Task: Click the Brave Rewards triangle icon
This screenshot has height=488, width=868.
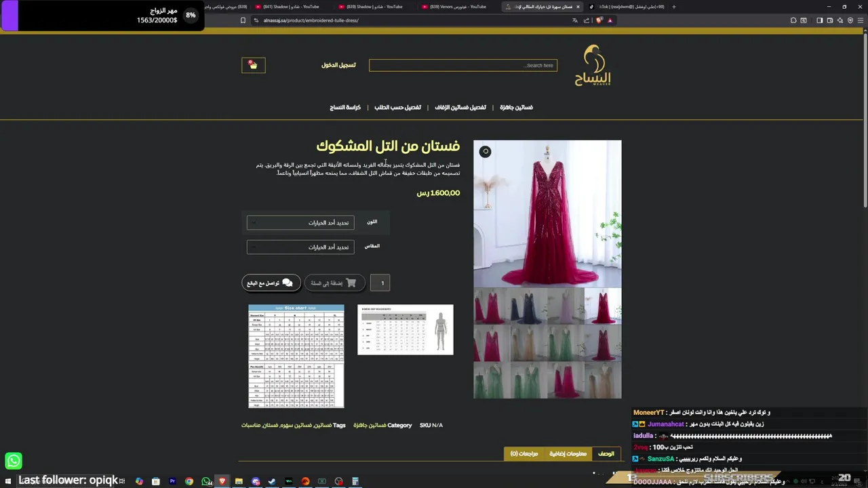Action: point(610,20)
